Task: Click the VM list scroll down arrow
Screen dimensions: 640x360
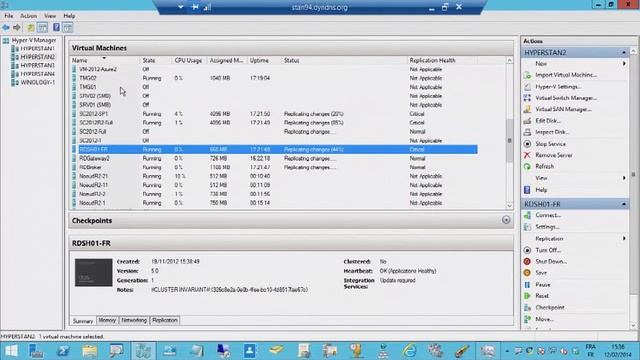Action: coord(509,206)
